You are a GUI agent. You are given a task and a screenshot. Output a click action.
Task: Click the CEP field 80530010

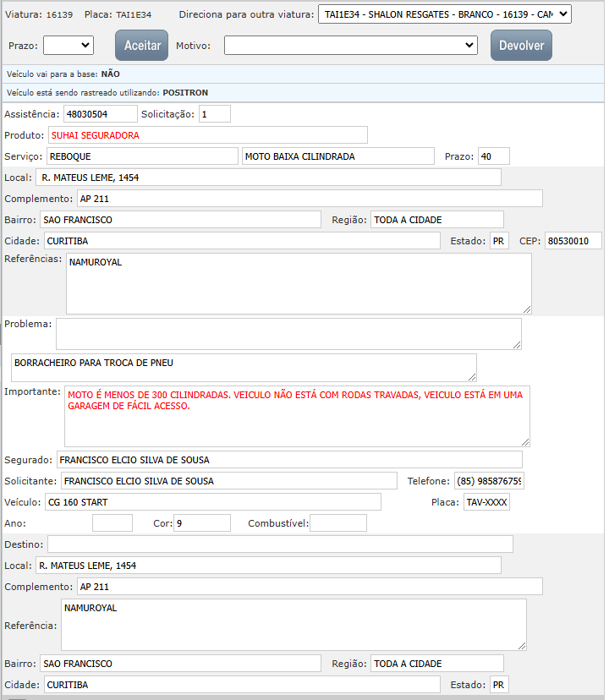[573, 241]
